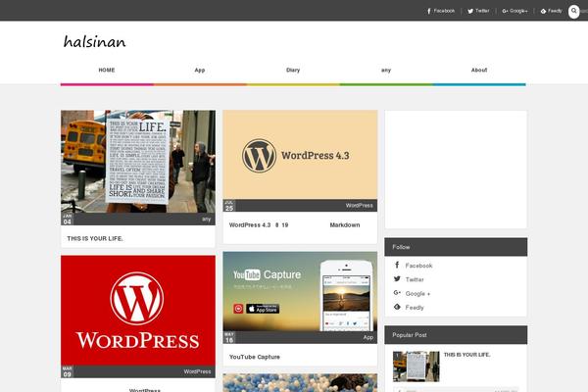
Task: Open Google+ text link in top bar
Action: pos(518,11)
